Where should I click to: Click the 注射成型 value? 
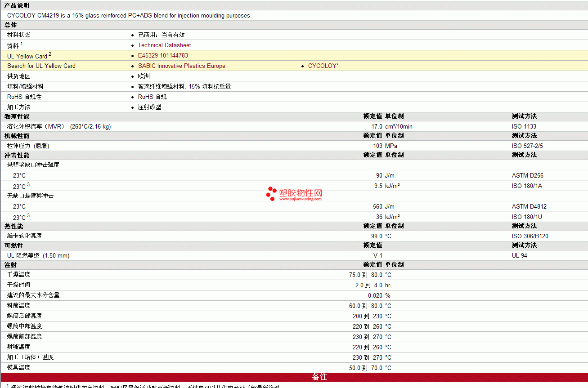click(x=149, y=107)
